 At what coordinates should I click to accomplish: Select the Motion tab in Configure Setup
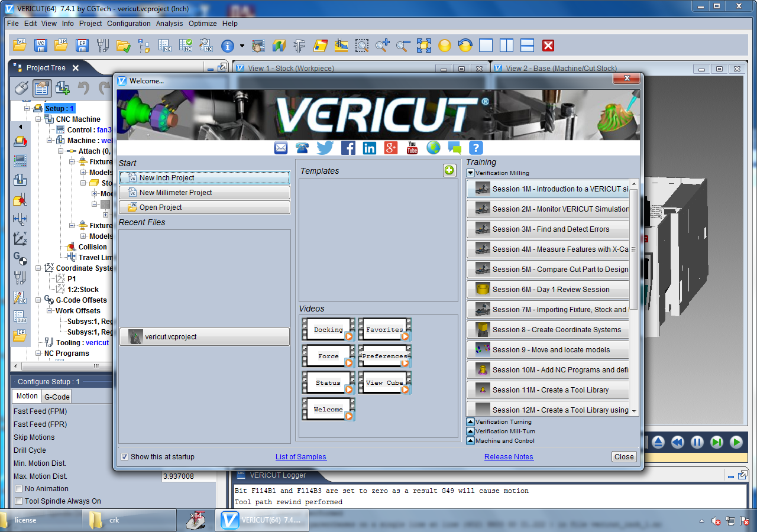[x=27, y=396]
